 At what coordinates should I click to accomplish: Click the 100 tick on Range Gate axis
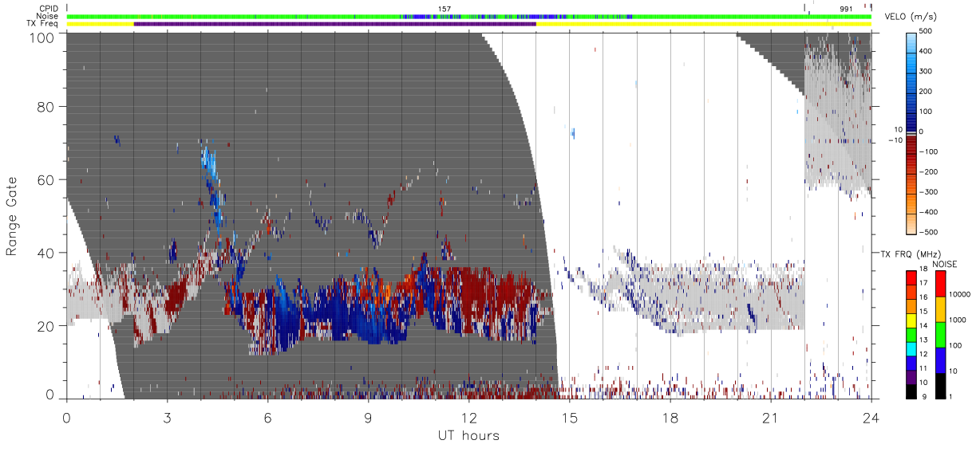tap(41, 37)
